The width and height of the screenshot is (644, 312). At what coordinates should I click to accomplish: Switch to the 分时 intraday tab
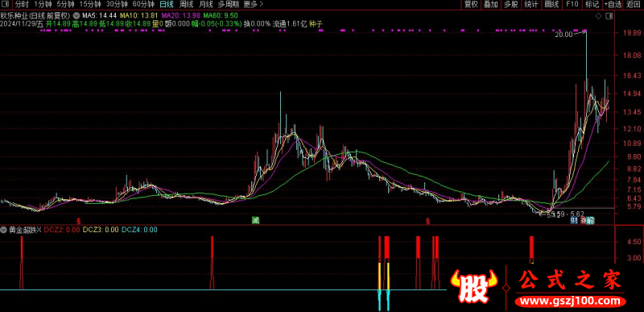coord(23,5)
